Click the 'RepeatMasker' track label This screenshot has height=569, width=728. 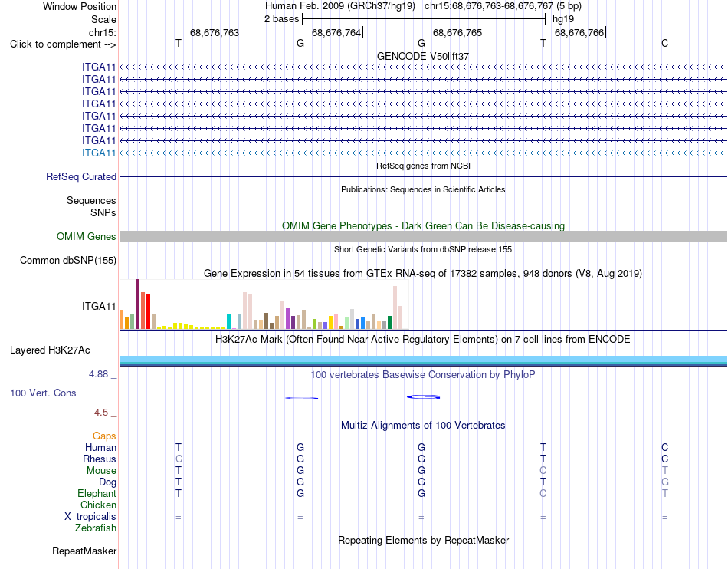click(84, 551)
